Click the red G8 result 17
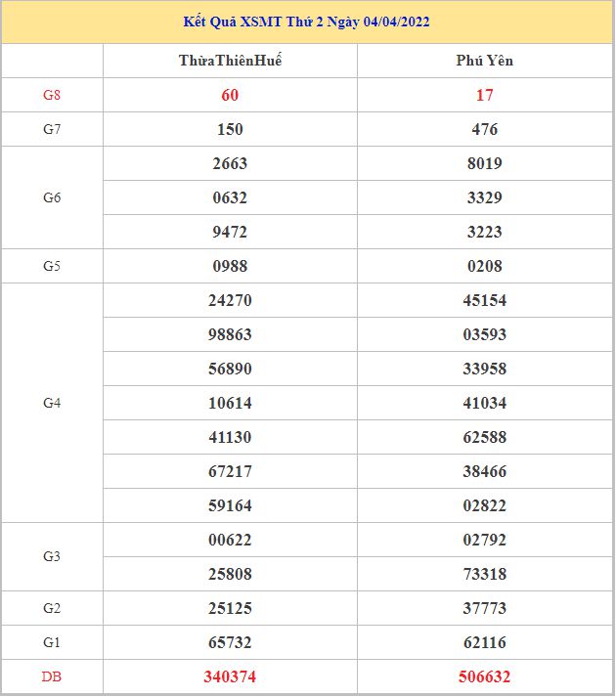Image resolution: width=616 pixels, height=697 pixels. click(484, 95)
